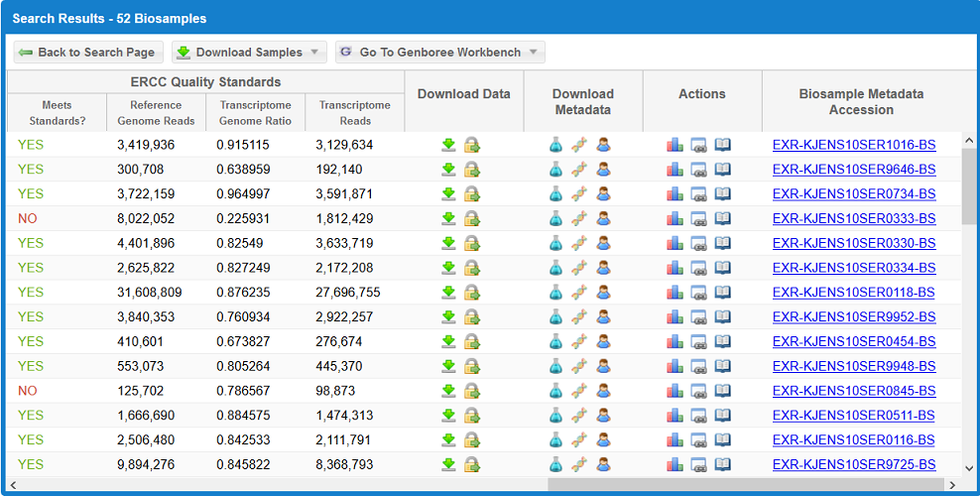Click green download arrow for EXR-KJENS10SER1016-BS row
The width and height of the screenshot is (980, 496).
coord(448,145)
